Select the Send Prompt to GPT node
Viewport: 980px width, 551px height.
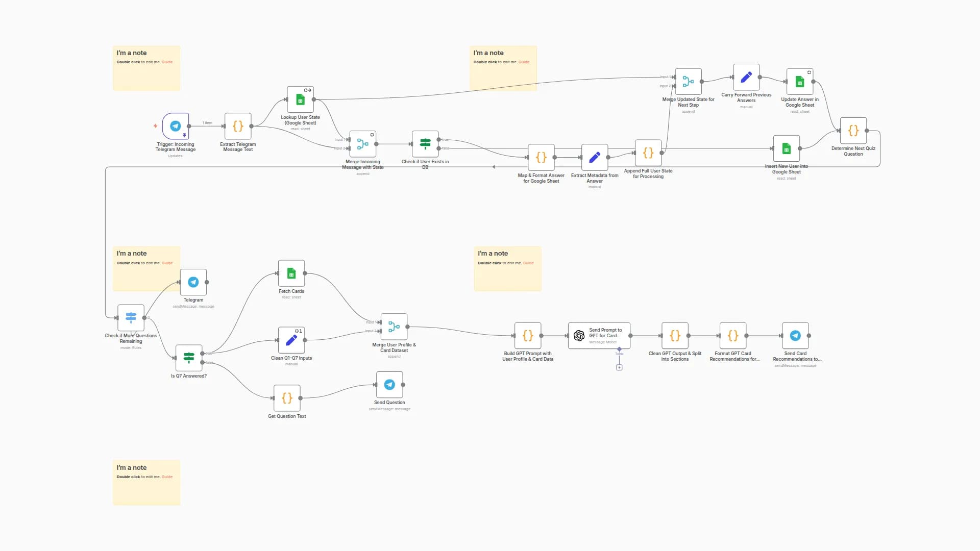pos(598,336)
